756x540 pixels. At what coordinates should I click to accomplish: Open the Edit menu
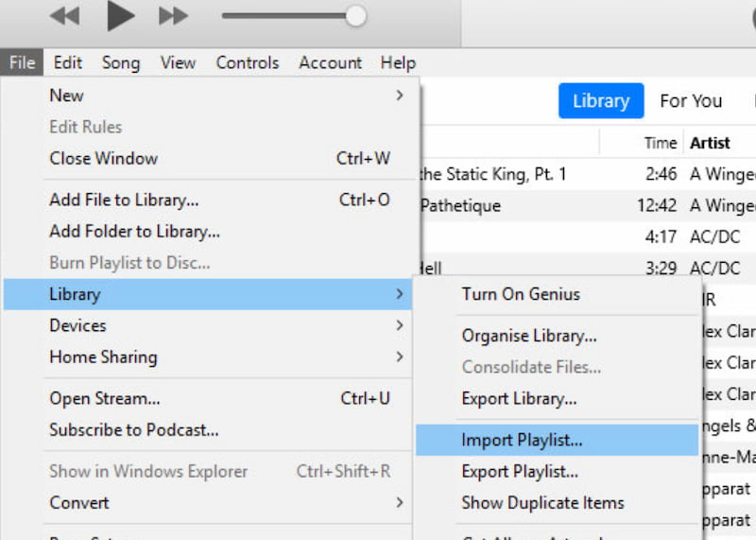67,62
